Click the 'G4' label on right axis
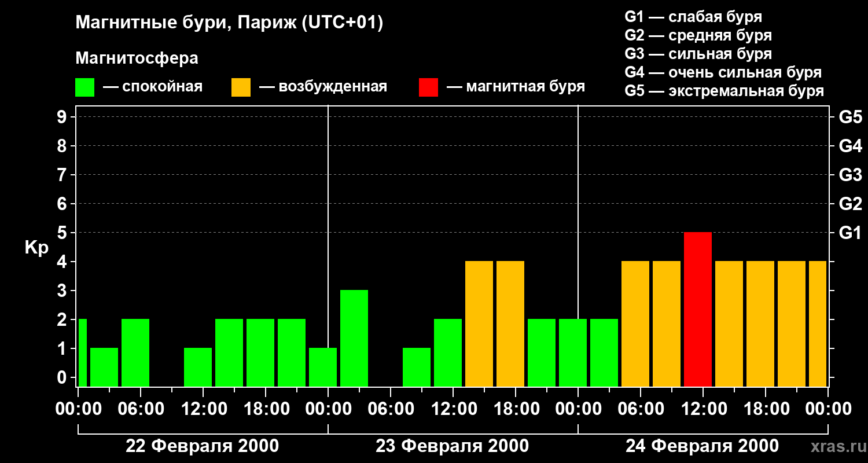Image resolution: width=868 pixels, height=463 pixels. (851, 146)
